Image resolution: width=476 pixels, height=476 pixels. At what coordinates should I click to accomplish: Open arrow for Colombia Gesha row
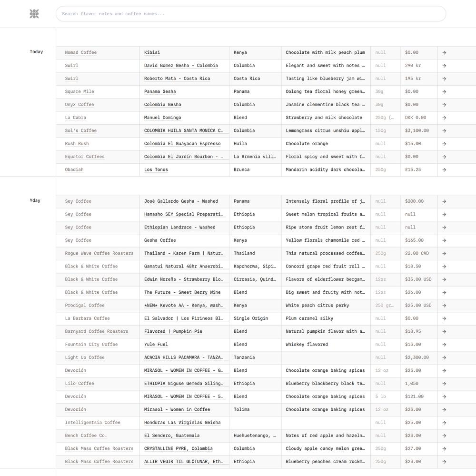click(444, 105)
